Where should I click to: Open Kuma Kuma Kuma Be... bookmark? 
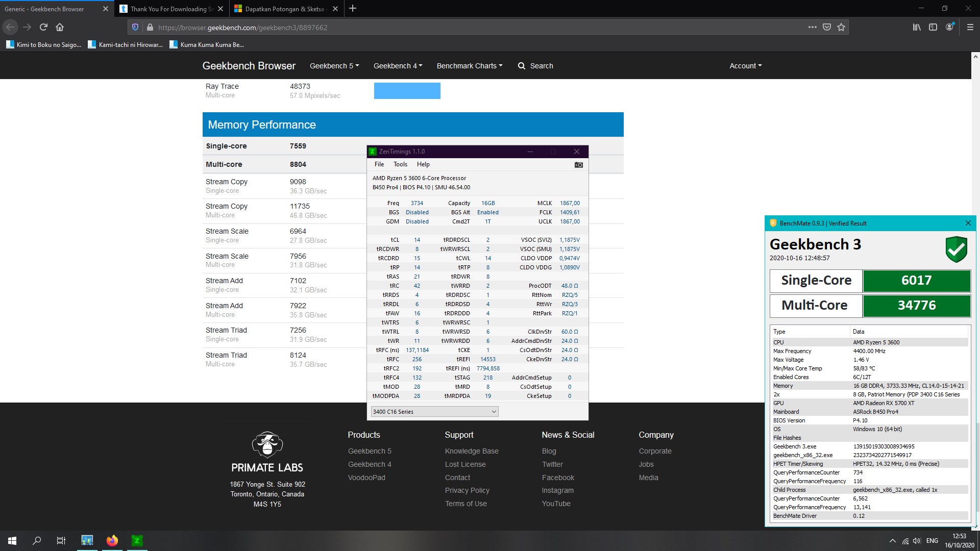[207, 44]
